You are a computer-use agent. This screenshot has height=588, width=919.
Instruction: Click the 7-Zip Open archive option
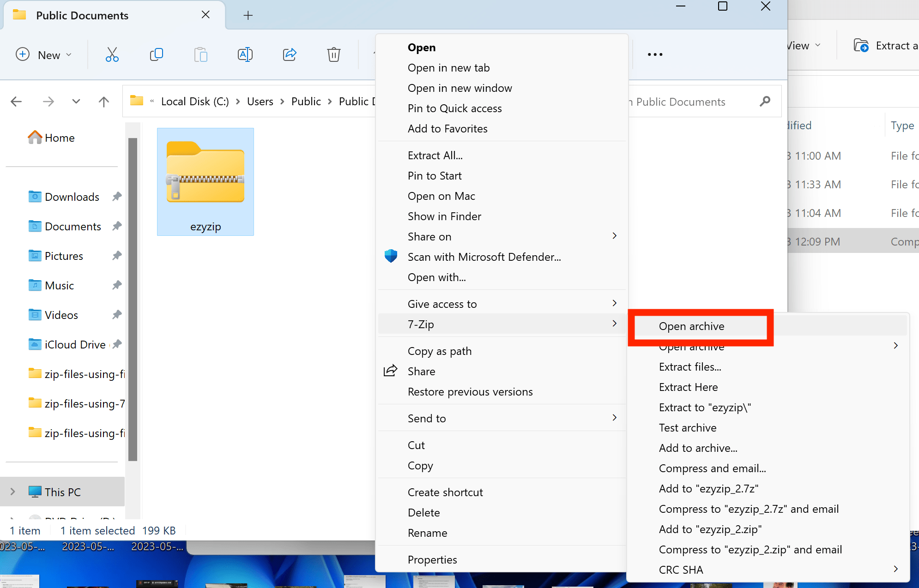(x=691, y=326)
